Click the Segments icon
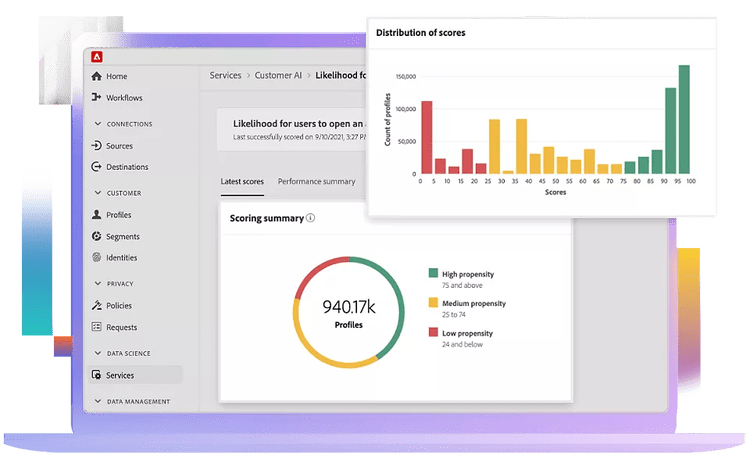 [97, 236]
